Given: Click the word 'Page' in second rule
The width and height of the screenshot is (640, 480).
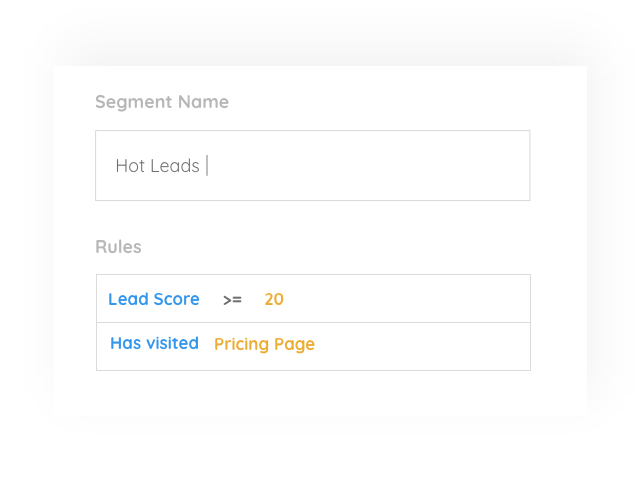Looking at the screenshot, I should [294, 344].
